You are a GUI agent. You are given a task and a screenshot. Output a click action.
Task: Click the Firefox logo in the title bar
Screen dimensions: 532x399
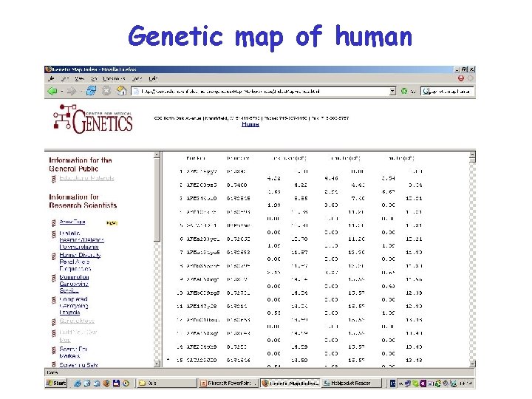[x=48, y=69]
